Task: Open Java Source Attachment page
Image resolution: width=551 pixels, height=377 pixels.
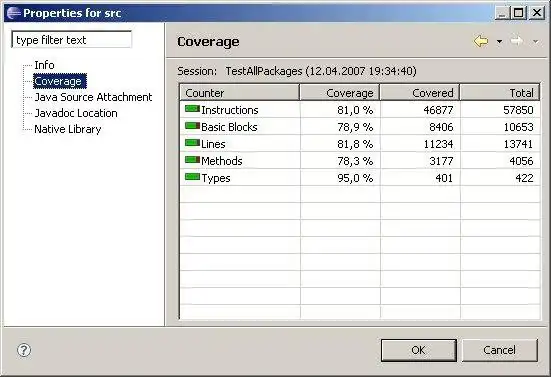Action: coord(93,97)
